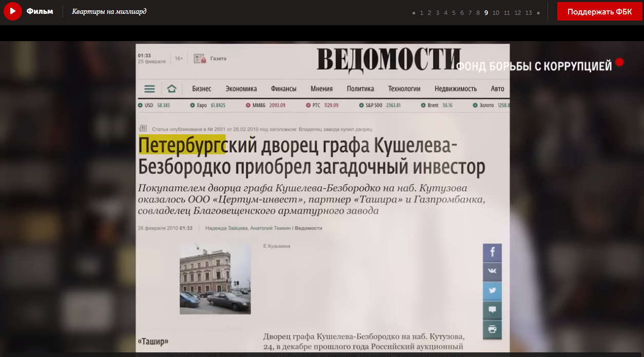Image resolution: width=644 pixels, height=357 pixels.
Task: Open the Бизнес section in menu
Action: click(202, 89)
